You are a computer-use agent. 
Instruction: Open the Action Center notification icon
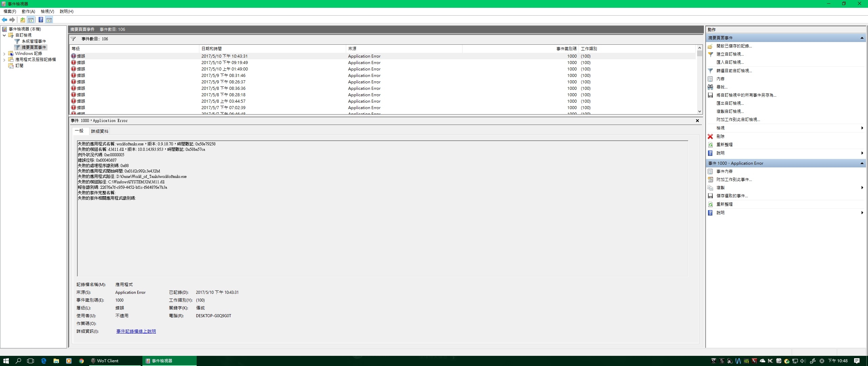857,361
